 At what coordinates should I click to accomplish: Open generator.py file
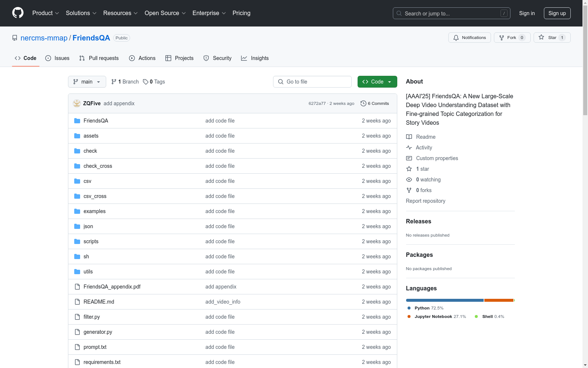(98, 332)
